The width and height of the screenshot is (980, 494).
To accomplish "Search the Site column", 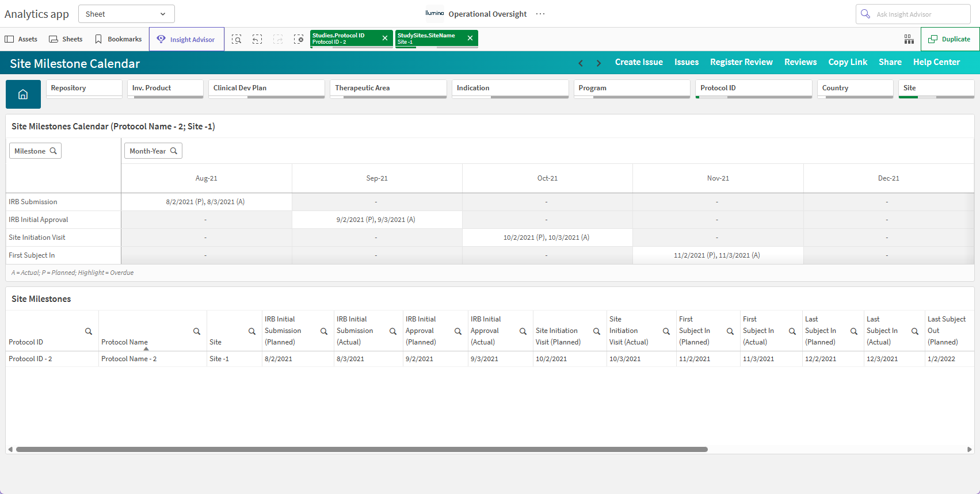I will (252, 331).
